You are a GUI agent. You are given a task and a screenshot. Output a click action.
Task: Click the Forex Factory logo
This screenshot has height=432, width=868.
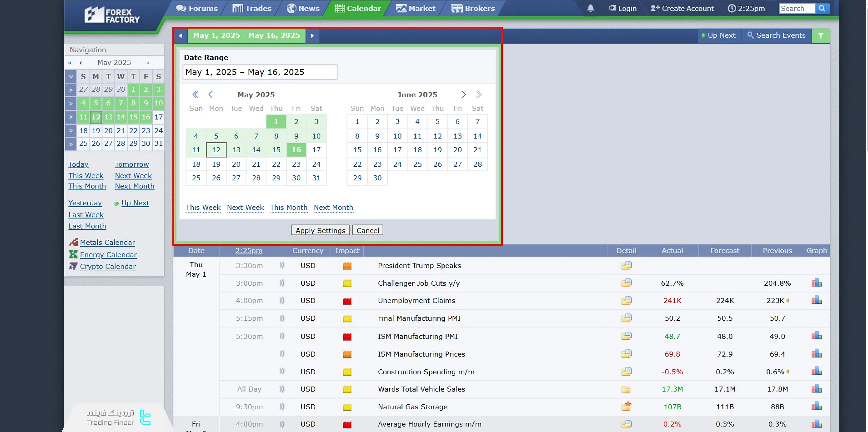point(112,15)
